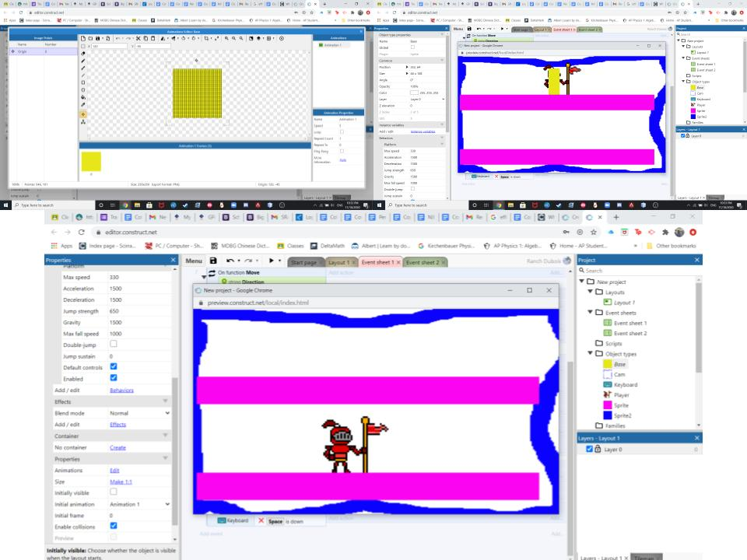747x560 pixels.
Task: Click the Effects link in bottom Properties panel
Action: [x=117, y=425]
